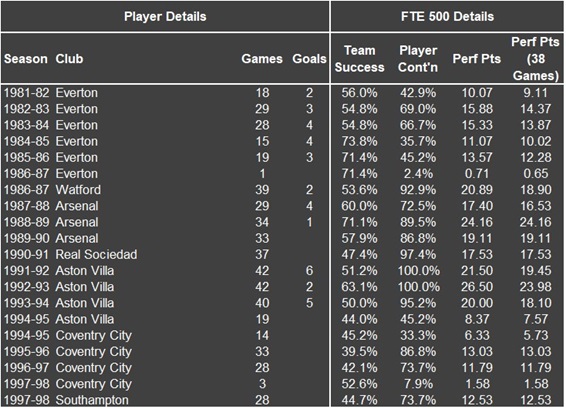Click the Goals column header
This screenshot has height=409, width=566.
pyautogui.click(x=309, y=58)
